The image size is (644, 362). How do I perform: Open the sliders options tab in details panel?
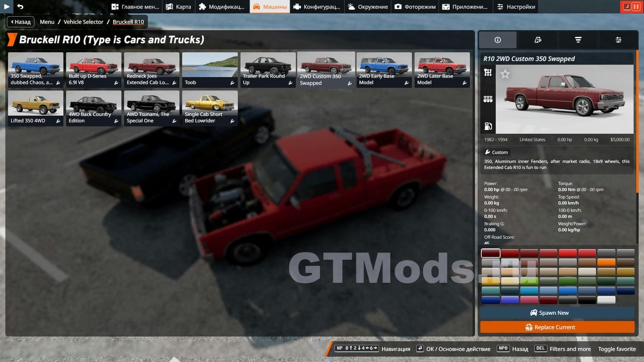point(618,40)
